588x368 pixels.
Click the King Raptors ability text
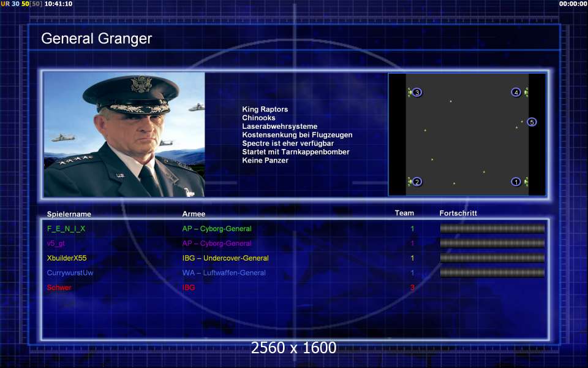(265, 109)
